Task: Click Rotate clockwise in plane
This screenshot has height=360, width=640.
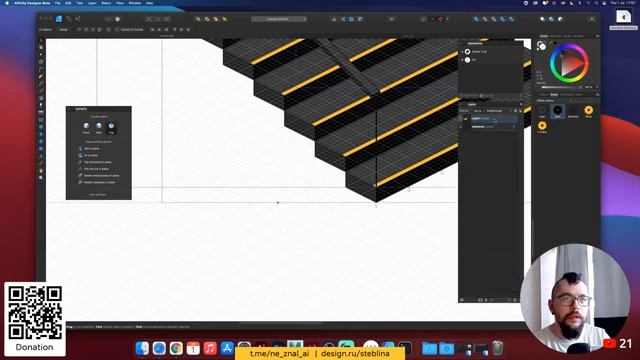Action: point(99,182)
